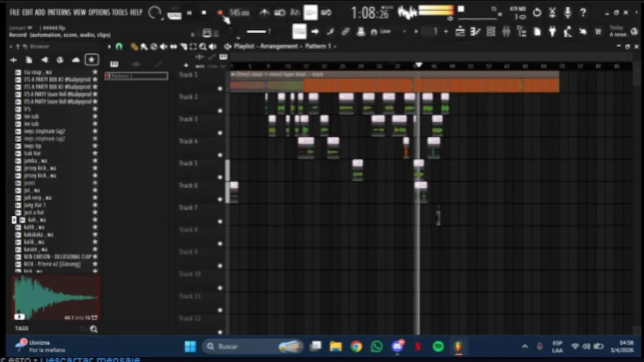Select the playlist Select tool
The width and height of the screenshot is (644, 362).
pyautogui.click(x=193, y=47)
